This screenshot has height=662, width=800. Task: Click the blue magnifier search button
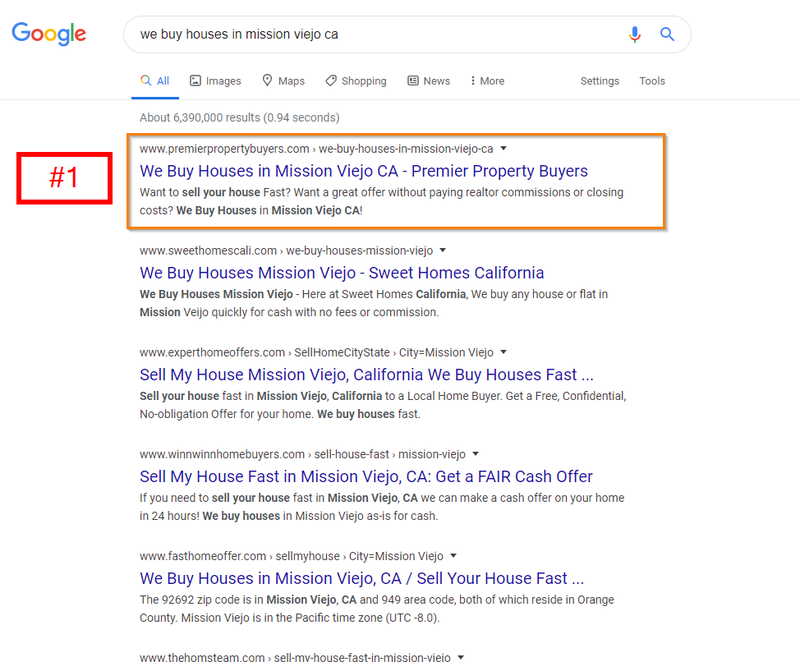(667, 34)
